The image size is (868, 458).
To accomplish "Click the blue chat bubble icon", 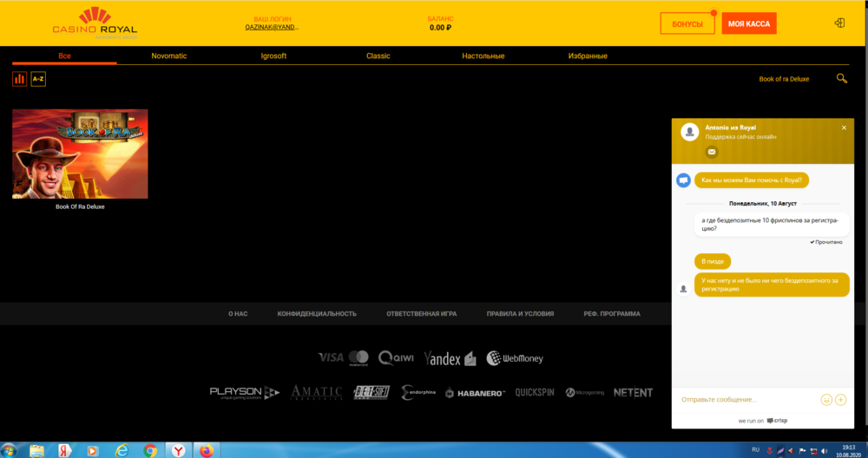I will [683, 180].
